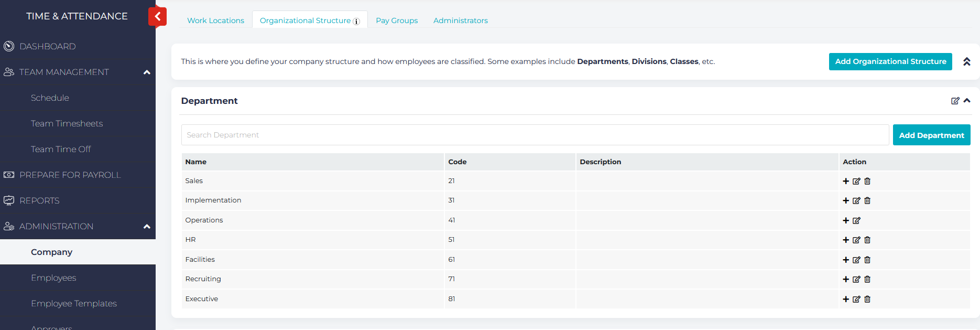This screenshot has width=980, height=330.
Task: Click the edit icon for Implementation row
Action: coord(856,200)
